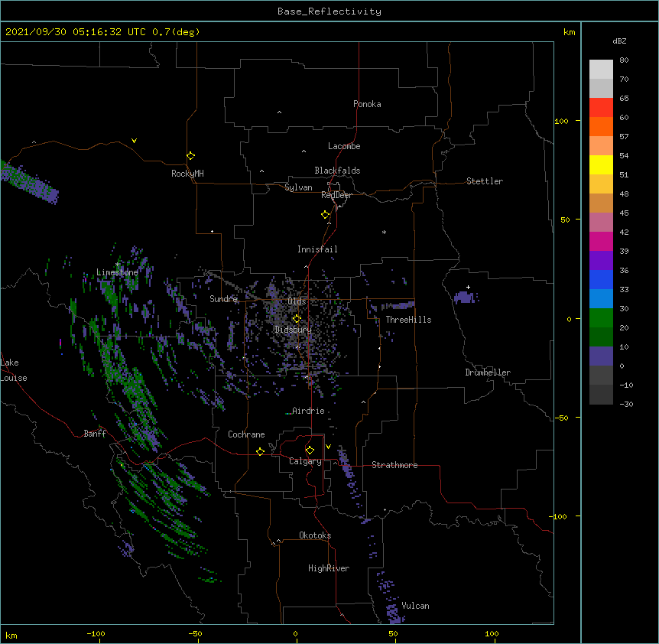Click the Banff label
The image size is (659, 644).
(x=95, y=434)
